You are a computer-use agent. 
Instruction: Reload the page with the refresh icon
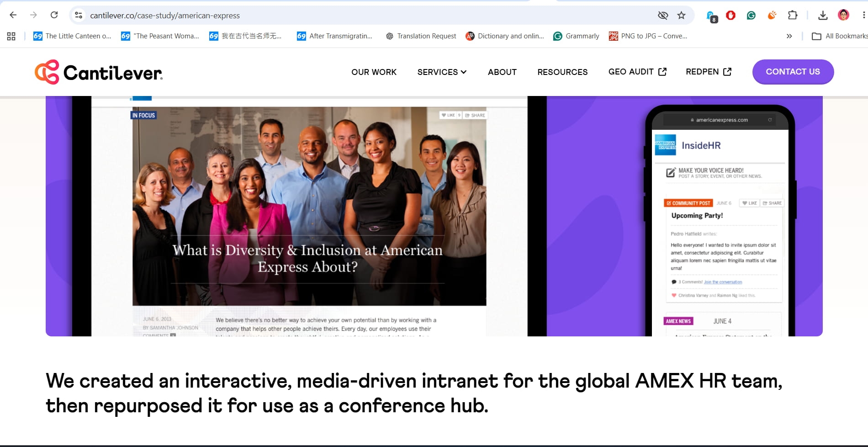[x=54, y=15]
